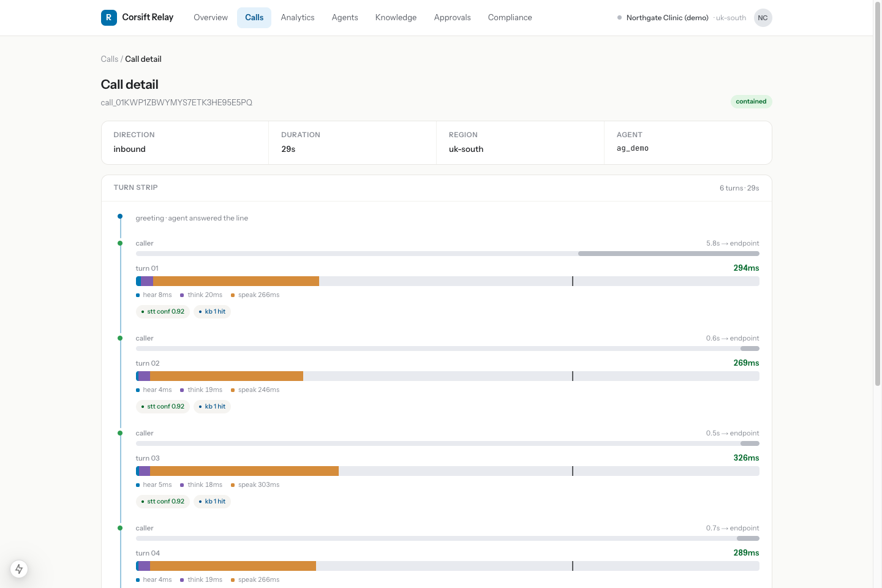Click the greeting · agent answered the line text

192,219
